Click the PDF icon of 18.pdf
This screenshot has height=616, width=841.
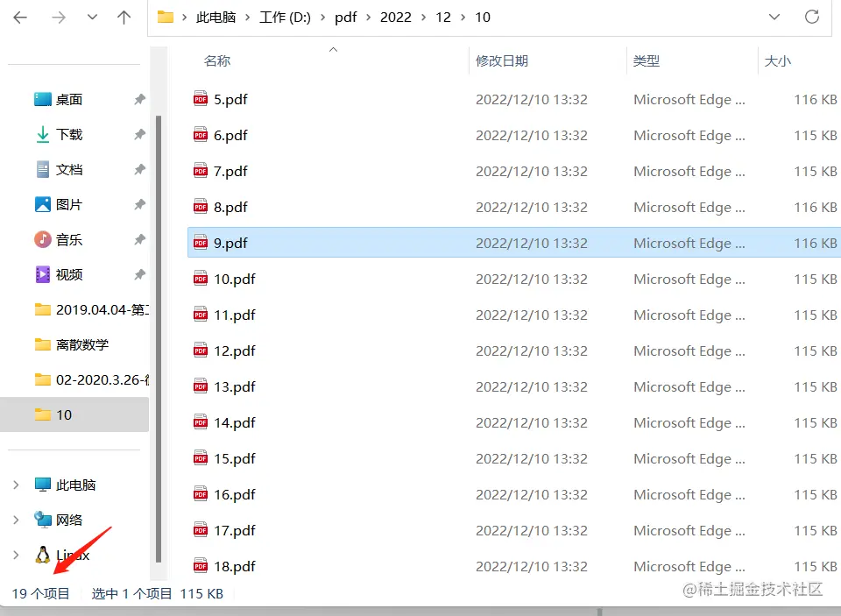pos(201,566)
